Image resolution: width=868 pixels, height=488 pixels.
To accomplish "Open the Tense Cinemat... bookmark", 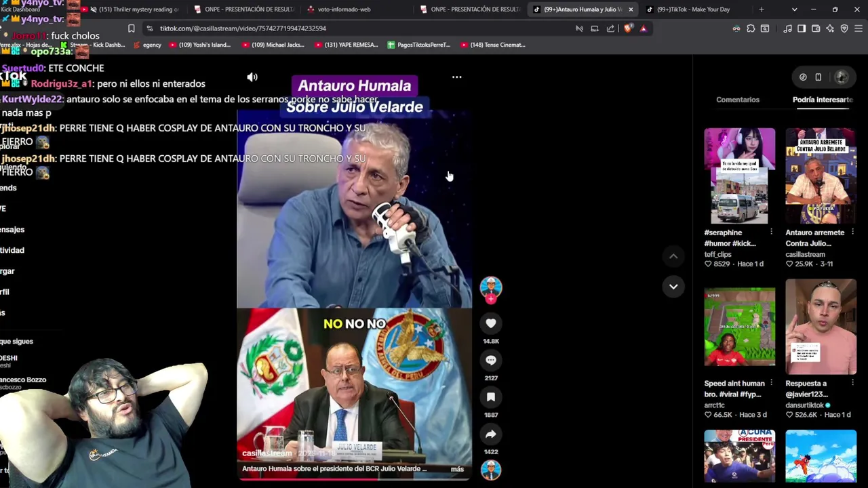I will (x=493, y=45).
